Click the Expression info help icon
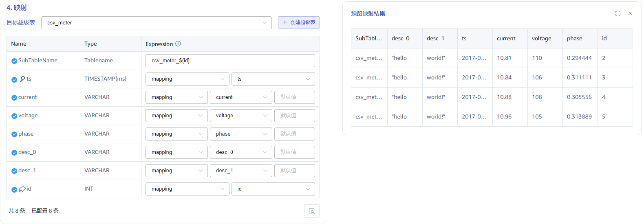The height and width of the screenshot is (224, 644). (178, 44)
